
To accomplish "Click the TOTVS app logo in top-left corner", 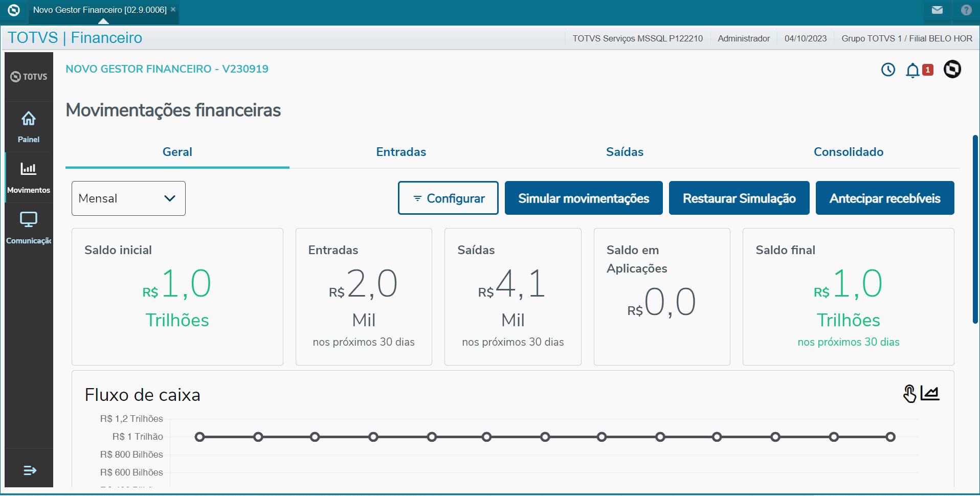I will pos(14,10).
